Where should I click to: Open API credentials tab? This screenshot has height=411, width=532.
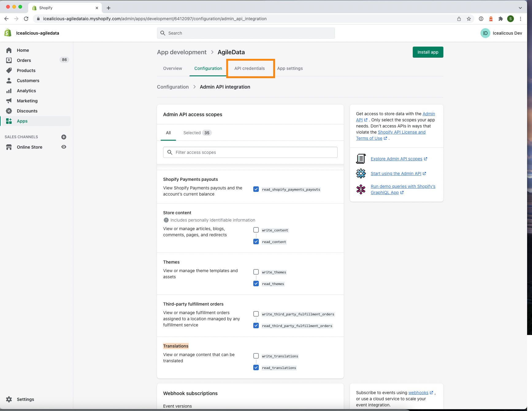point(250,68)
